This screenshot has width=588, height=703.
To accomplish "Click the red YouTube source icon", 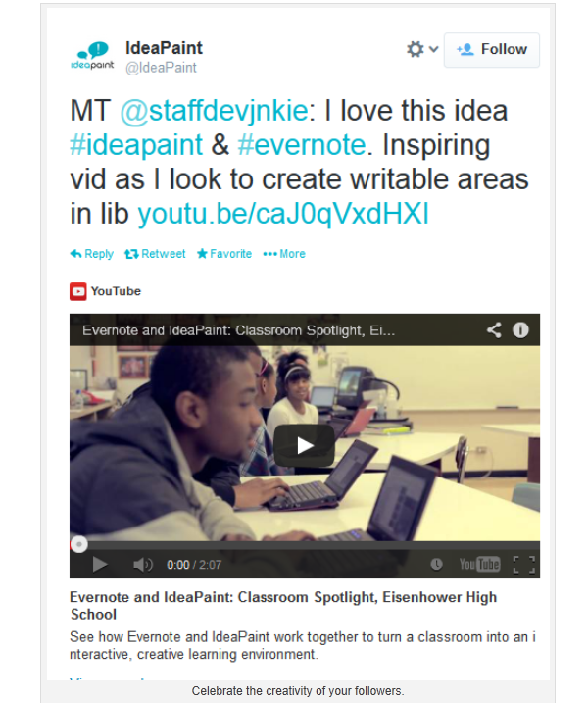I will click(78, 291).
